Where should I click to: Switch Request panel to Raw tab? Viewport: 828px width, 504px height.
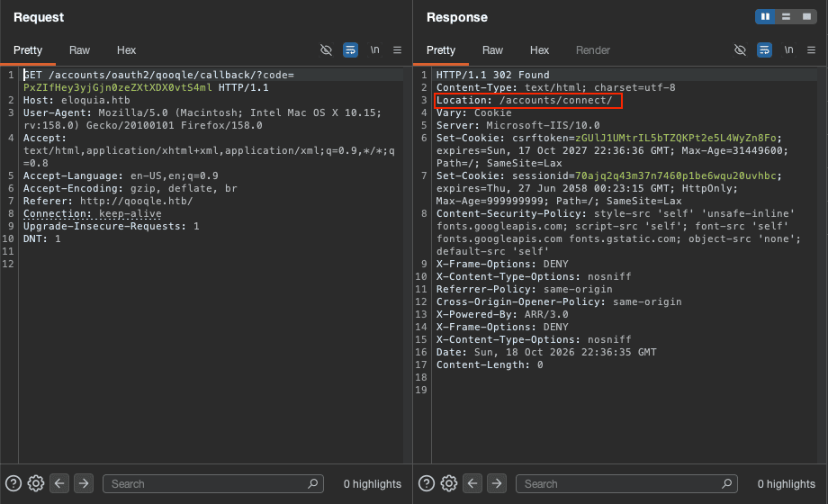pos(79,50)
